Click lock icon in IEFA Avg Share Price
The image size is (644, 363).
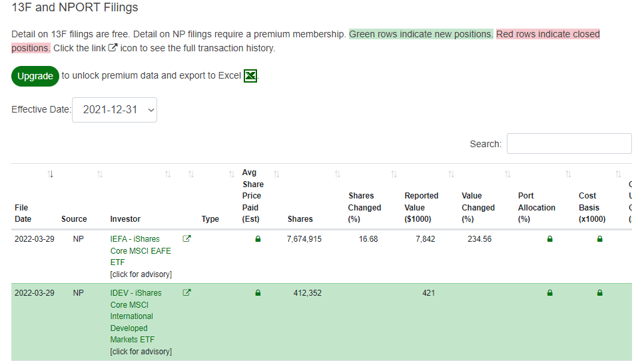pos(258,239)
